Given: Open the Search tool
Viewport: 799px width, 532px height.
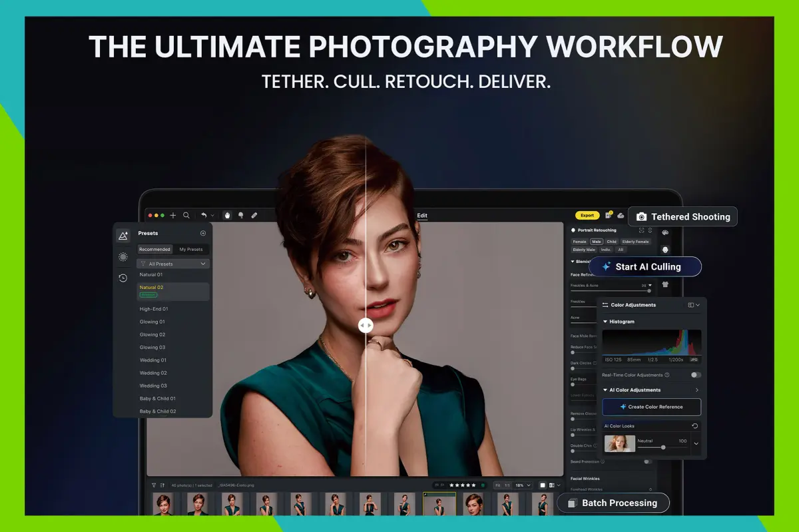Looking at the screenshot, I should pos(186,215).
